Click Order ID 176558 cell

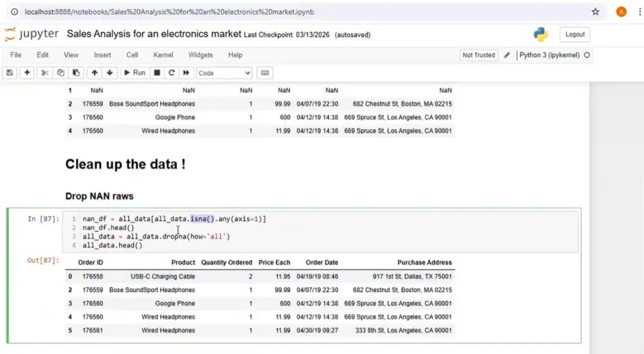coord(93,277)
